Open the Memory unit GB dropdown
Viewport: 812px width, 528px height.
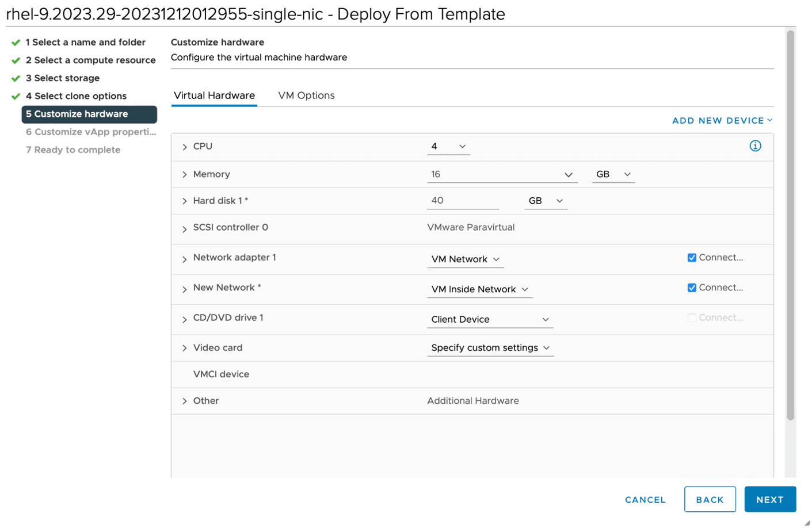tap(613, 174)
